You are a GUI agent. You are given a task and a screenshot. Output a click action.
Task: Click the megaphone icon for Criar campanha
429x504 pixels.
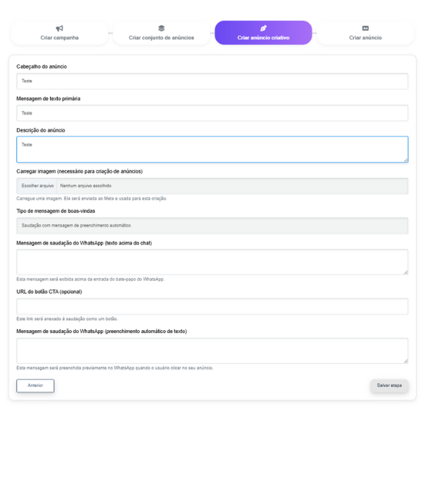59,29
